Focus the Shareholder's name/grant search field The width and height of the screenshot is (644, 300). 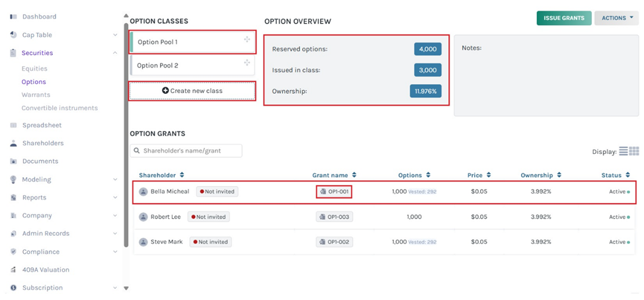coord(186,151)
